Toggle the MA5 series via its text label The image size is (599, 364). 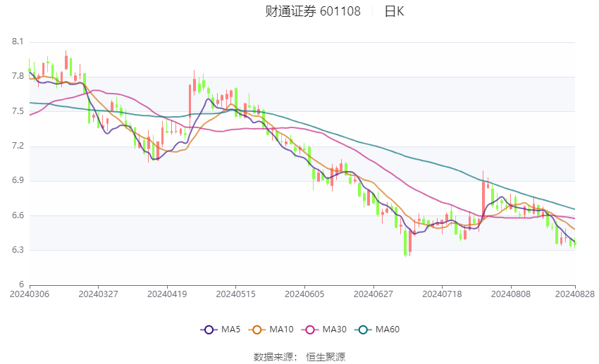point(230,329)
